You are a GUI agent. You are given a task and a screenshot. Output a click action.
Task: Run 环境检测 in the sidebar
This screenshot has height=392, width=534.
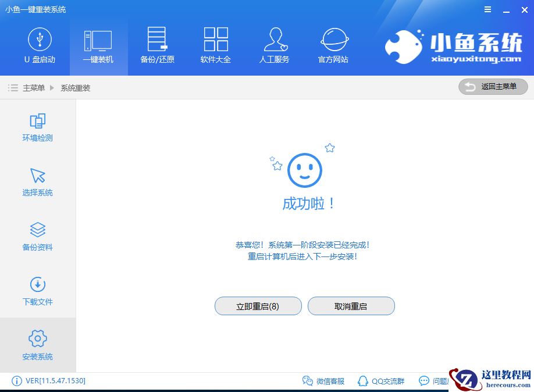37,127
